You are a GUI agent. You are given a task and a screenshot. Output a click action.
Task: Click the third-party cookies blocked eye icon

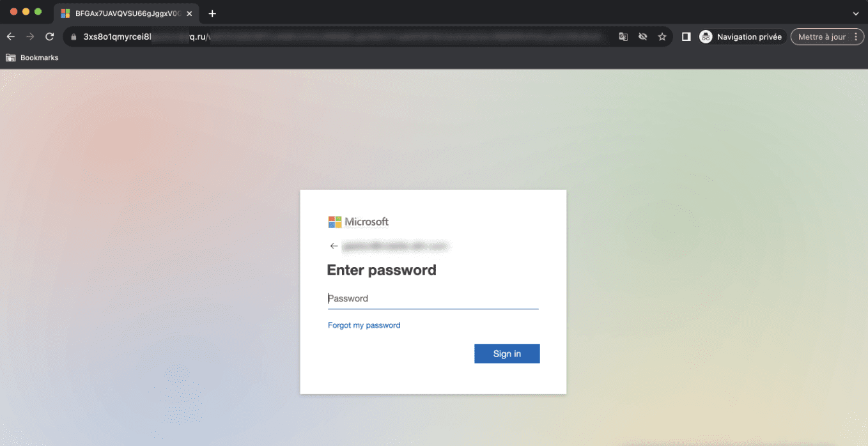click(x=643, y=37)
